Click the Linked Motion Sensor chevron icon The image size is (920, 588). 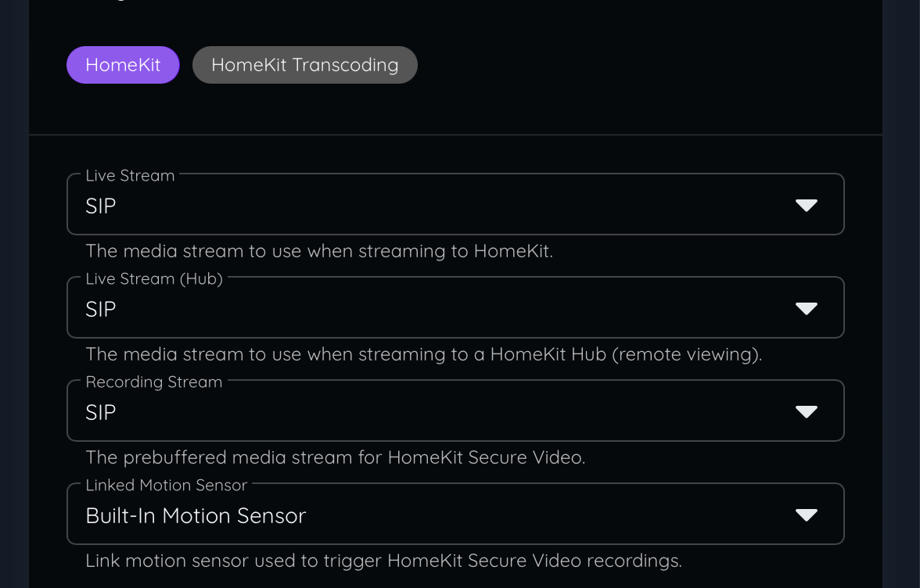tap(807, 514)
